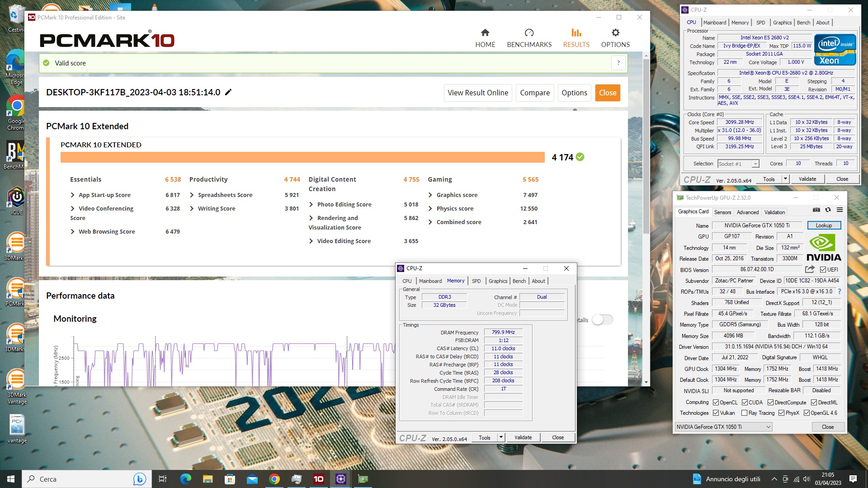Toggle the DirectCompute checkbox
Image resolution: width=868 pixels, height=488 pixels.
(770, 403)
